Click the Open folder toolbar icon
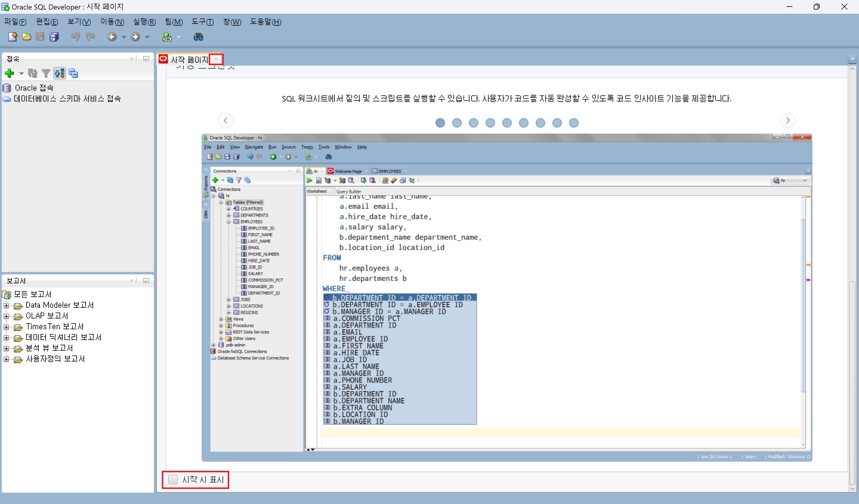 (x=27, y=37)
